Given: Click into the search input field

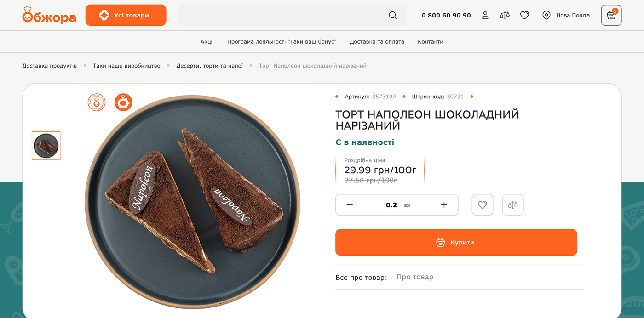Looking at the screenshot, I should click(x=281, y=15).
